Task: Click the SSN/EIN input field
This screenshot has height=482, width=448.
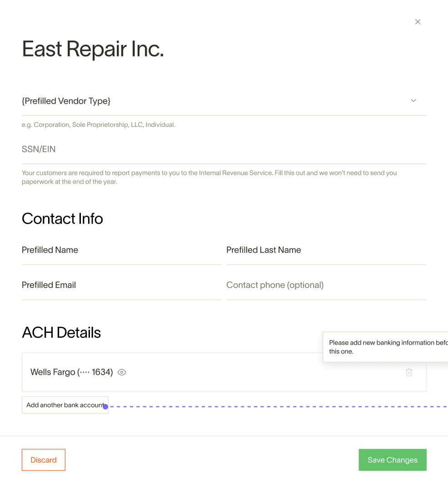Action: 223,149
